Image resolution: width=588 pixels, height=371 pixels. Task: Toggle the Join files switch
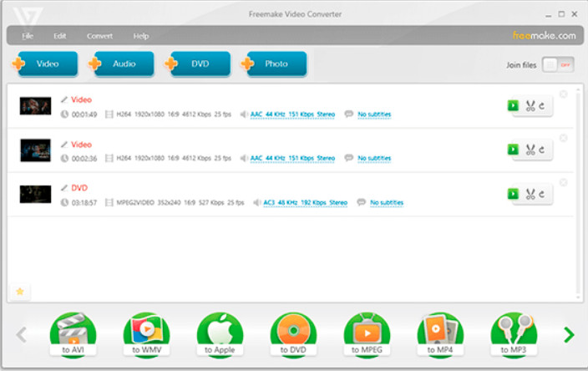[x=558, y=65]
